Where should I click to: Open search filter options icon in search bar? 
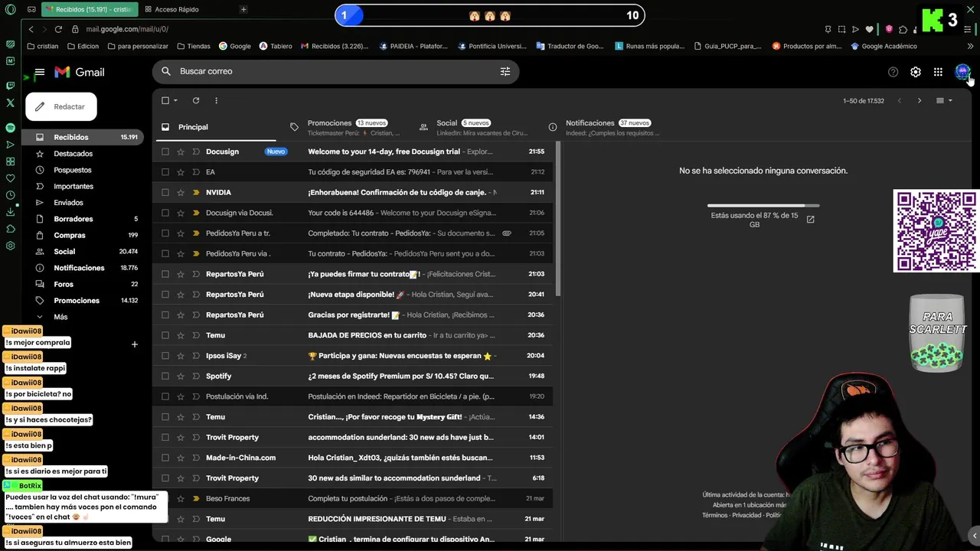pyautogui.click(x=505, y=71)
